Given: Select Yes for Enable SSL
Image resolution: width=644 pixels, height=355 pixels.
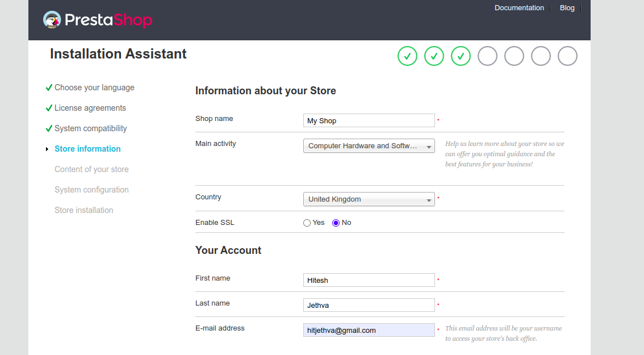Looking at the screenshot, I should (307, 223).
